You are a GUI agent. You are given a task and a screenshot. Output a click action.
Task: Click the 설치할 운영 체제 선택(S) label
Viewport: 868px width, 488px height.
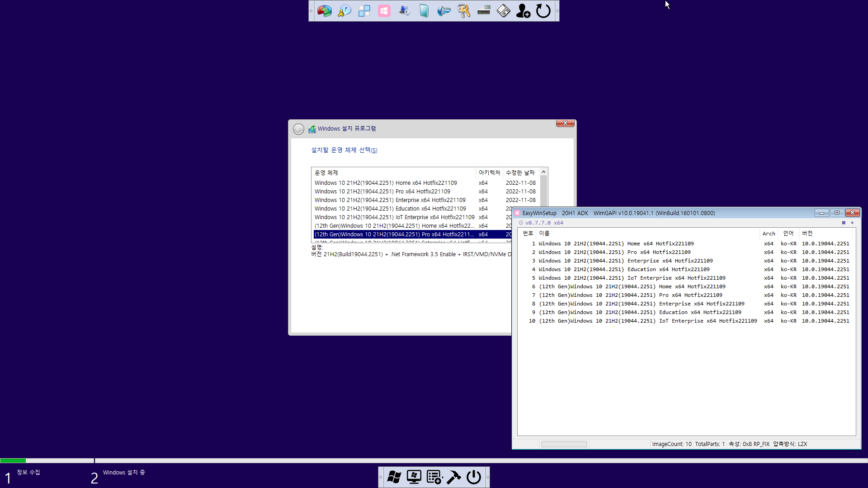344,150
